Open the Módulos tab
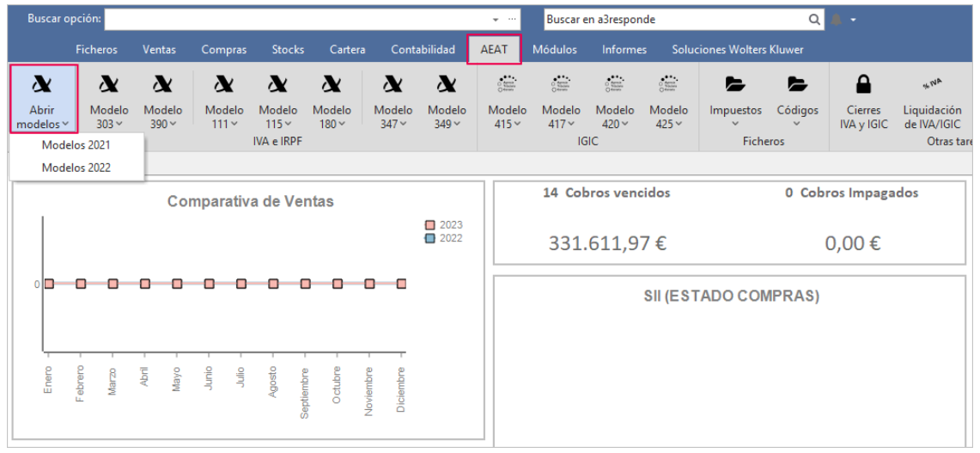Screen dimensions: 980x453 click(554, 50)
